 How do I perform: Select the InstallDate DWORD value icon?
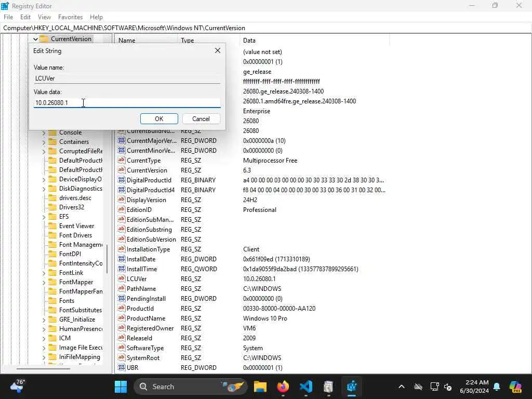(x=122, y=259)
